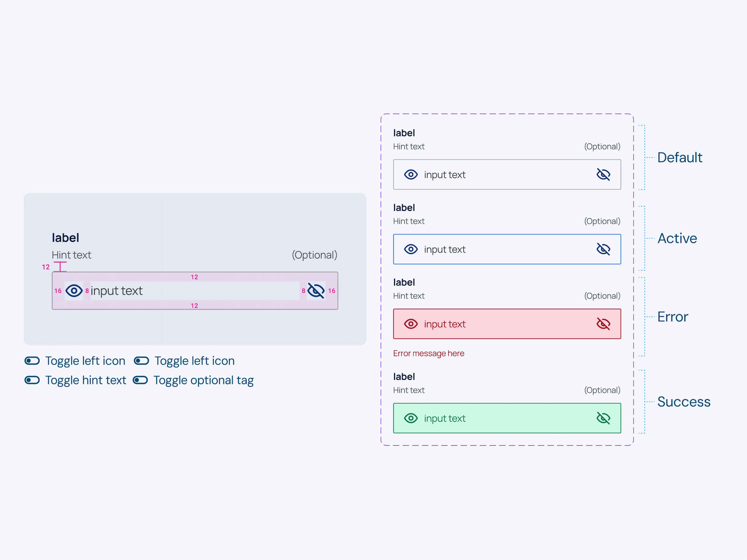Switch the first Toggle left icon control
747x560 pixels.
pyautogui.click(x=32, y=361)
